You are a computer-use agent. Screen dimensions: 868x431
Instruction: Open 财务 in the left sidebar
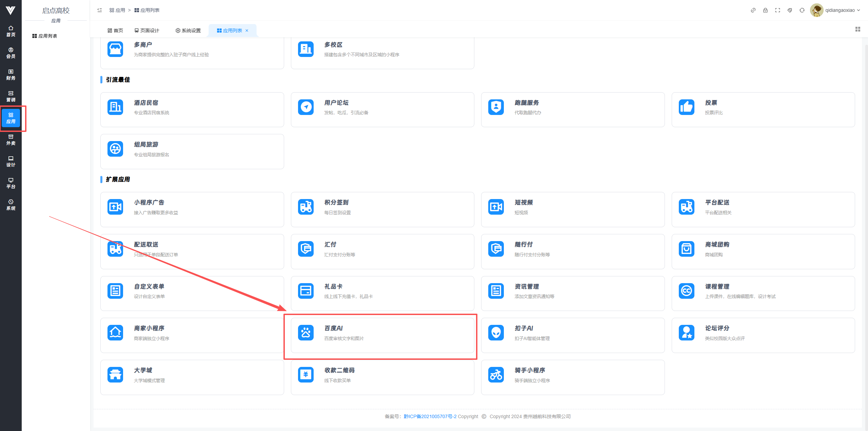pos(11,75)
